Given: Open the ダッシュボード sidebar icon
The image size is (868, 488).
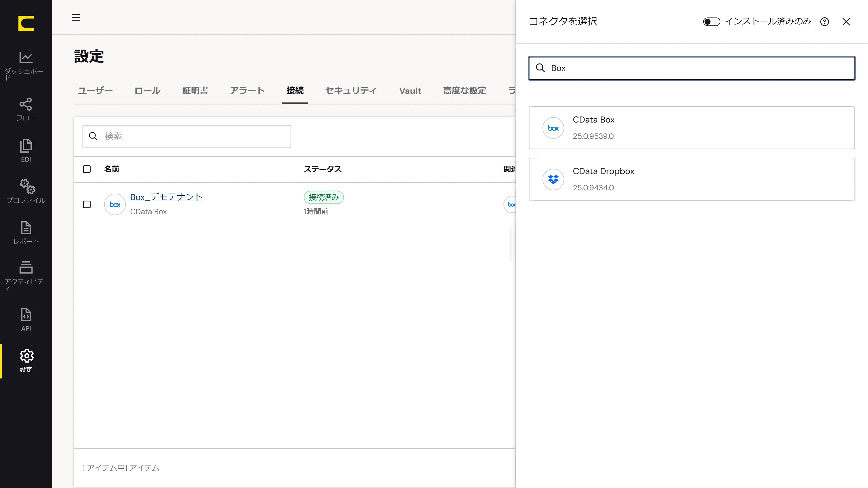Looking at the screenshot, I should click(26, 57).
